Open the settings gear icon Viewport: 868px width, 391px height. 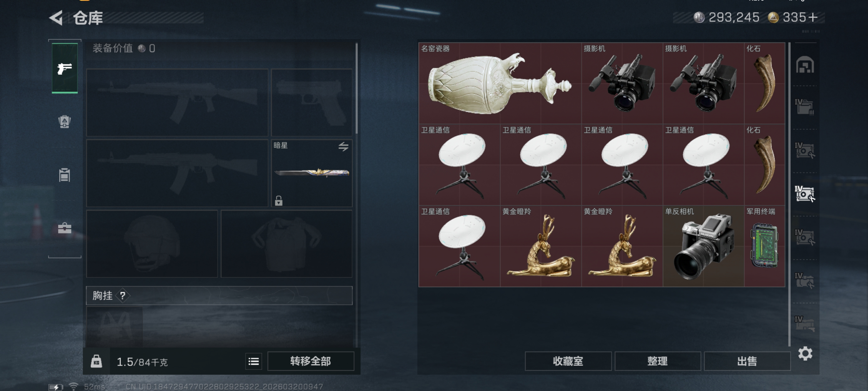pos(805,354)
